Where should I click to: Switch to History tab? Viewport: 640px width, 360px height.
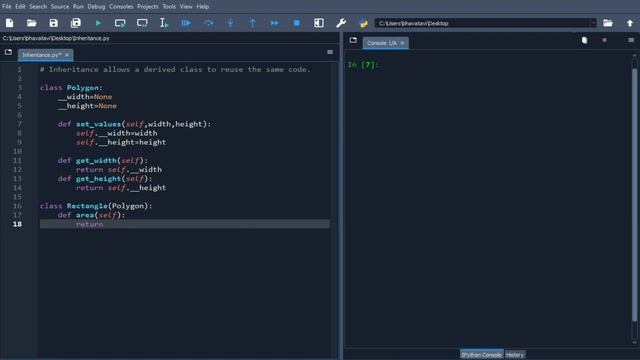pos(515,355)
